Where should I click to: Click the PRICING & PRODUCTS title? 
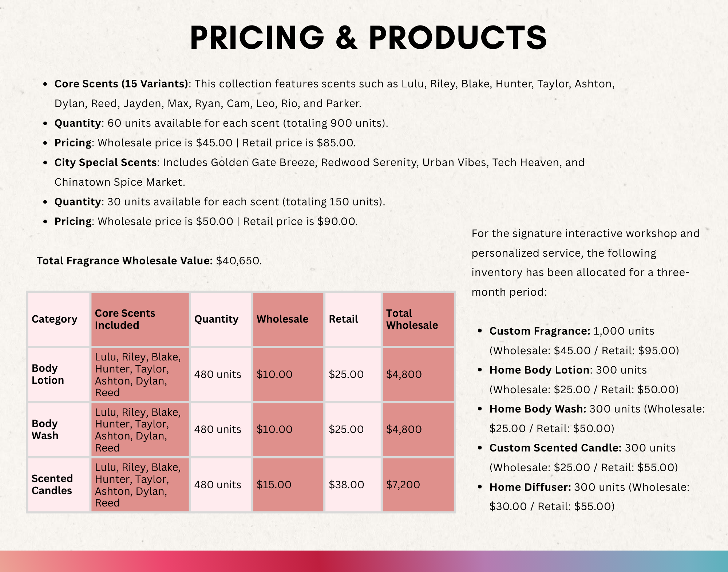pyautogui.click(x=368, y=38)
